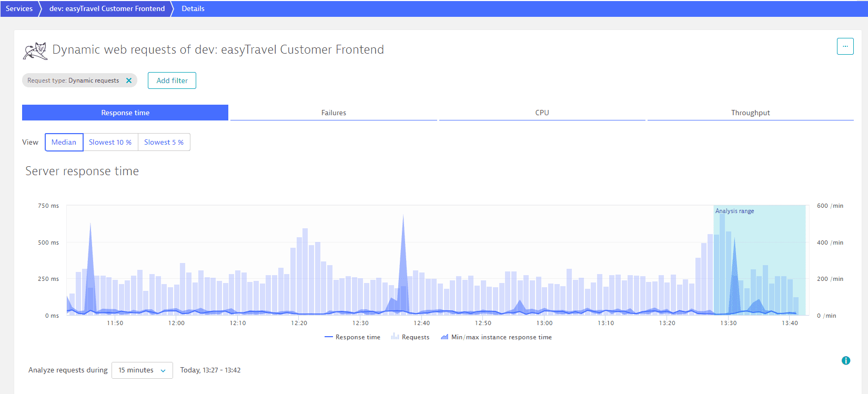Open the CPU tab
The image size is (868, 394).
542,113
